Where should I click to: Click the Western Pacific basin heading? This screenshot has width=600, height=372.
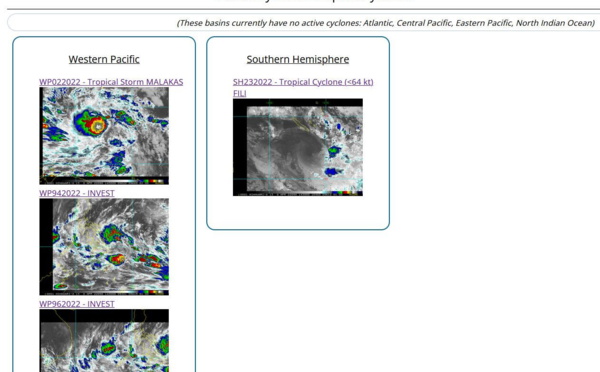(x=104, y=59)
